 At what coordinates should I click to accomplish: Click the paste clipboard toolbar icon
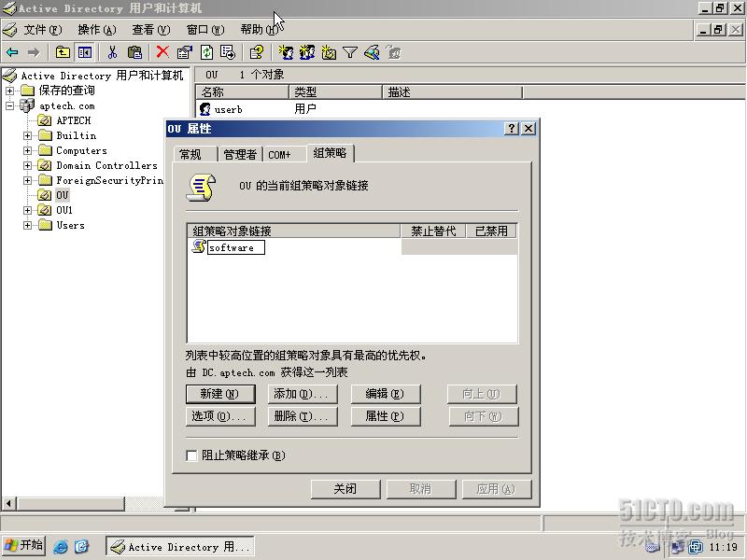tap(134, 52)
